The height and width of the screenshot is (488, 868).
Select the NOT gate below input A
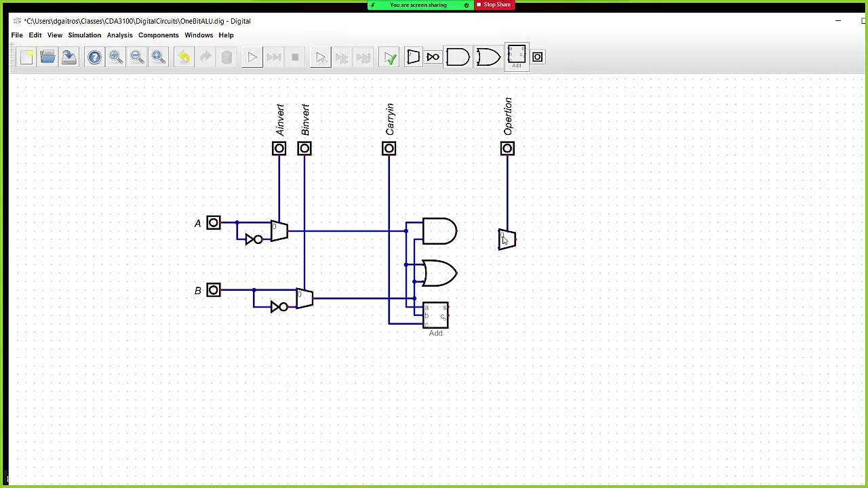point(254,239)
